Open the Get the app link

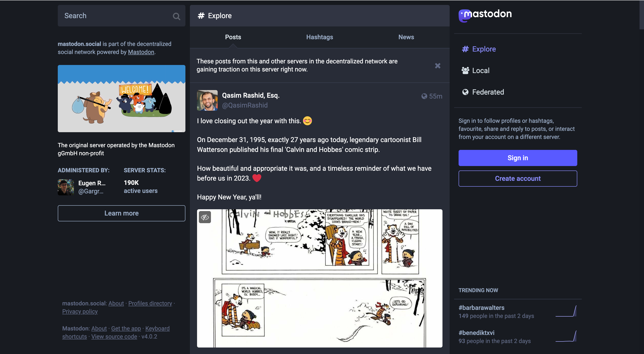point(126,328)
